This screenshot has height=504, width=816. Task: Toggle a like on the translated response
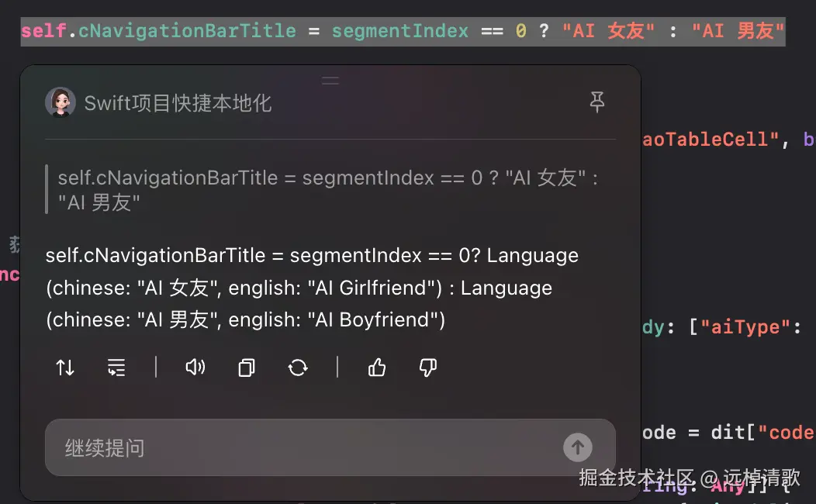(x=377, y=368)
